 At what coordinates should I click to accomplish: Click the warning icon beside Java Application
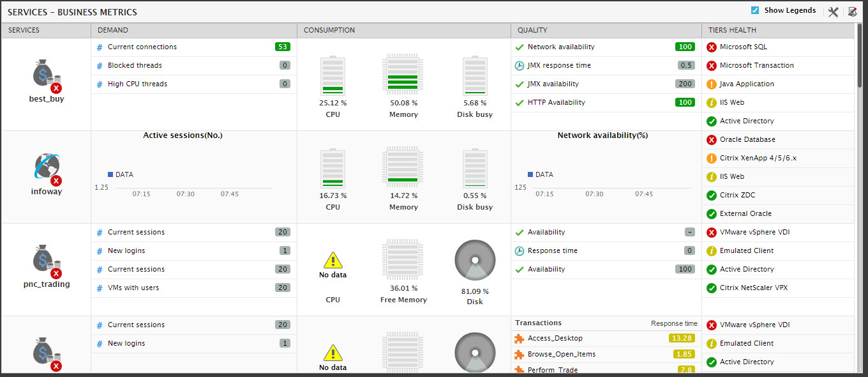[x=712, y=84]
